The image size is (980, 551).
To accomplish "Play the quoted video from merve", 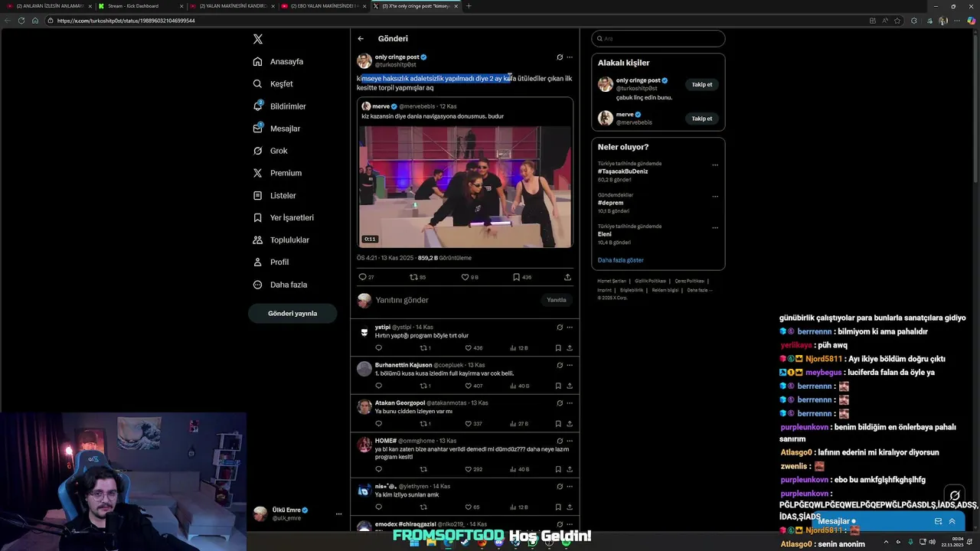I will 465,187.
